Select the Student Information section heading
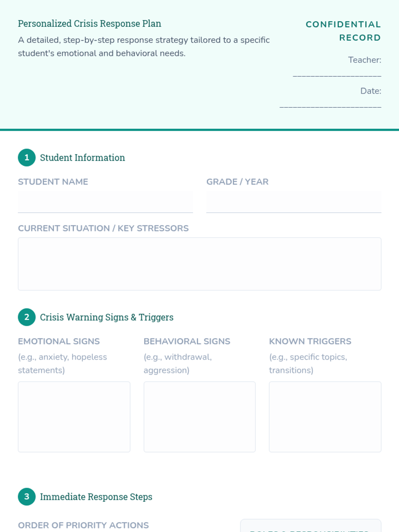Viewport: 399px width, 532px height. coord(82,158)
